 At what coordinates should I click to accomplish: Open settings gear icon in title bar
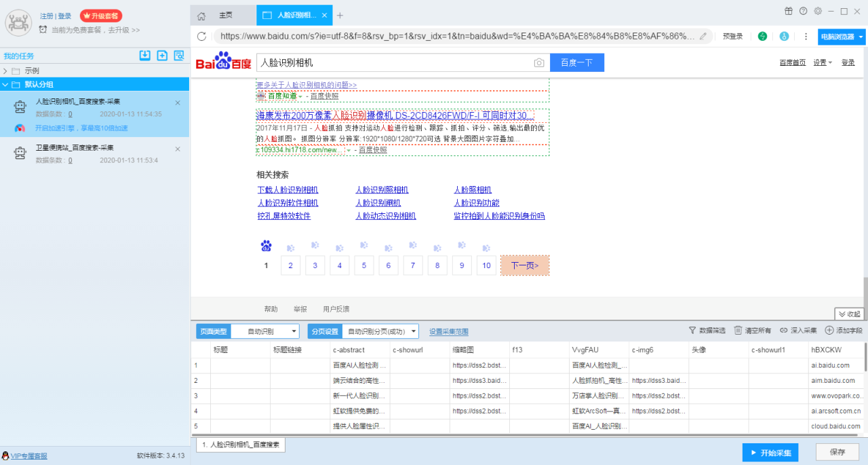(x=818, y=11)
